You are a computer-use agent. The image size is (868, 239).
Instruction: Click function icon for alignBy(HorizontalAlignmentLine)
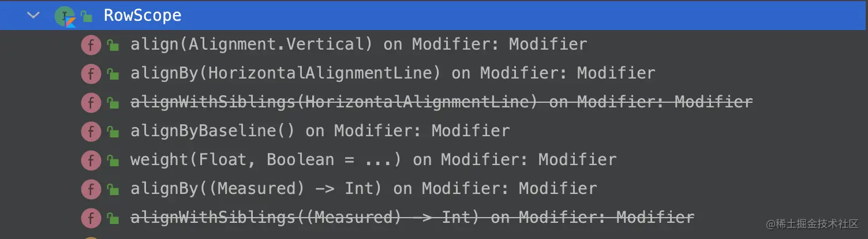pos(91,73)
